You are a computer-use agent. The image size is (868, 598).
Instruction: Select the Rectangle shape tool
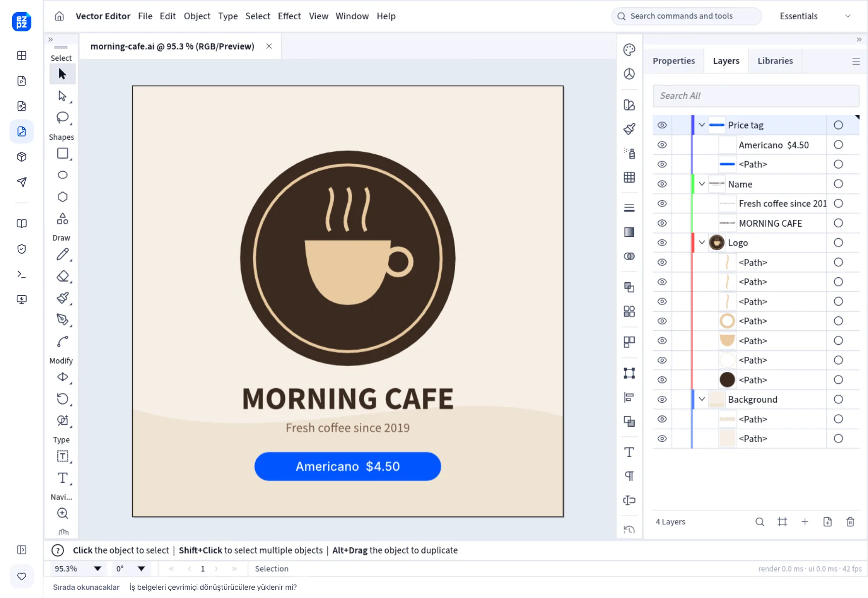[x=62, y=153]
